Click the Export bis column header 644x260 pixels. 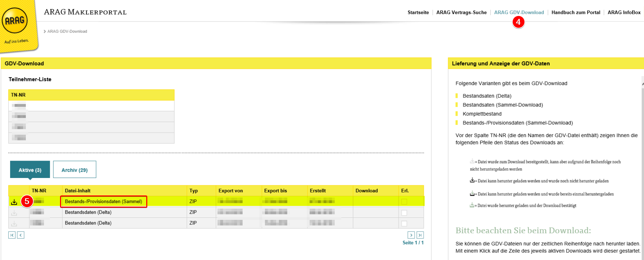(276, 191)
